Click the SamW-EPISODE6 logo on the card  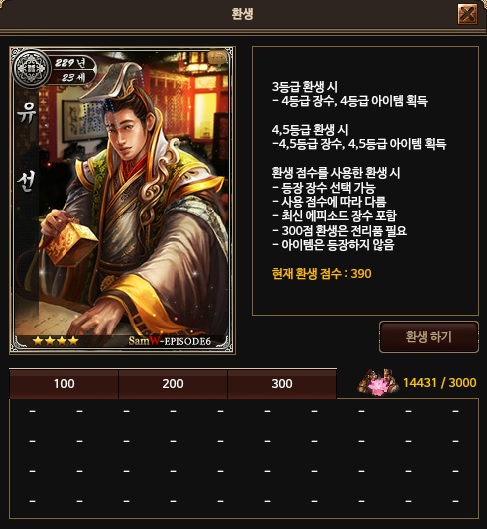tap(169, 341)
